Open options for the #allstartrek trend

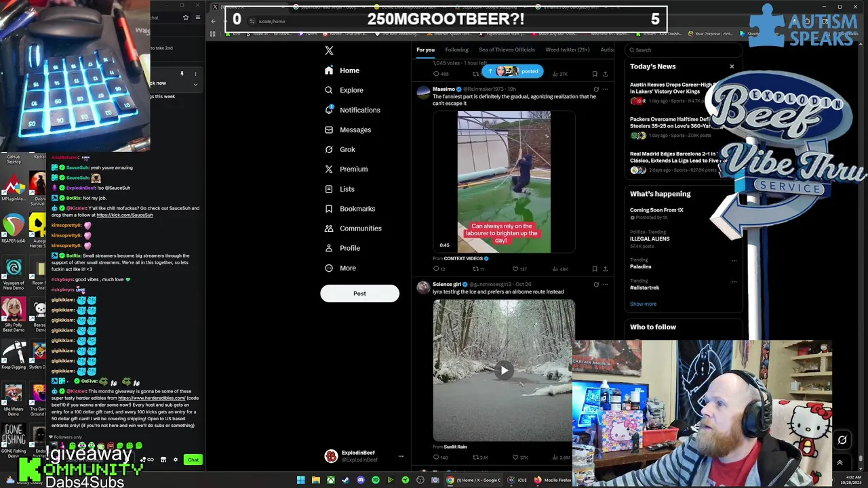pyautogui.click(x=734, y=281)
